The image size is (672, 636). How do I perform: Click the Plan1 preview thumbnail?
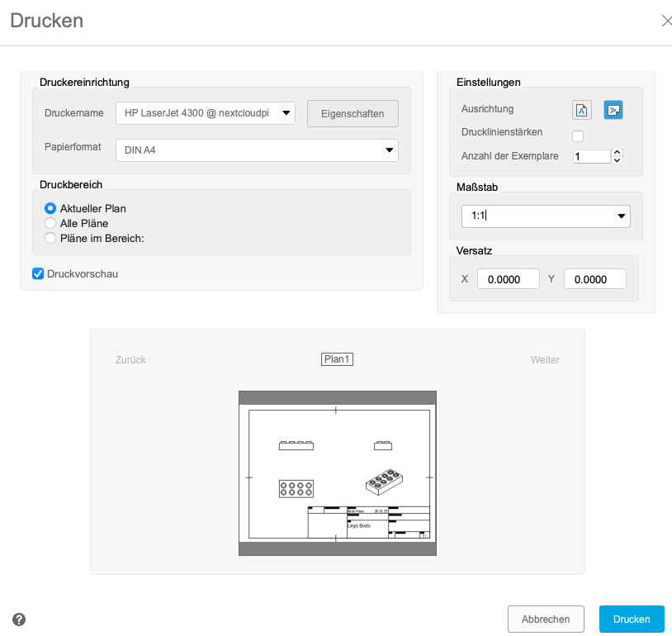click(x=337, y=472)
